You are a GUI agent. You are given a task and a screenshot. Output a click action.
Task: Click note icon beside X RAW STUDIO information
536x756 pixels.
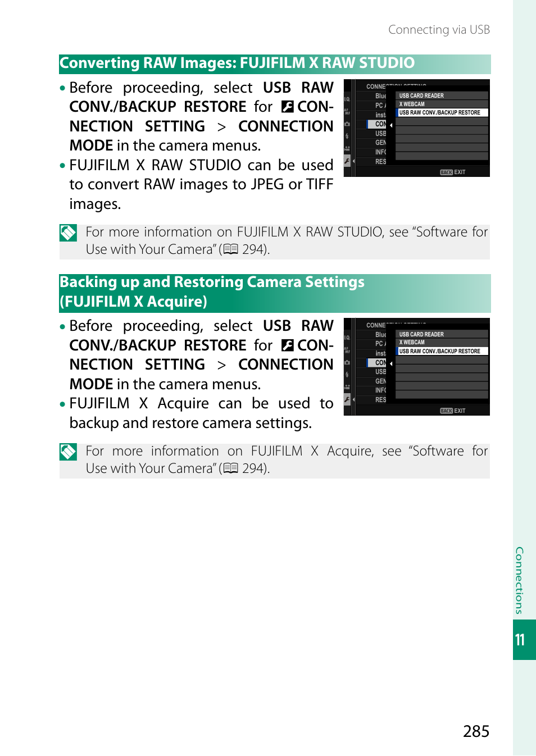(x=69, y=233)
